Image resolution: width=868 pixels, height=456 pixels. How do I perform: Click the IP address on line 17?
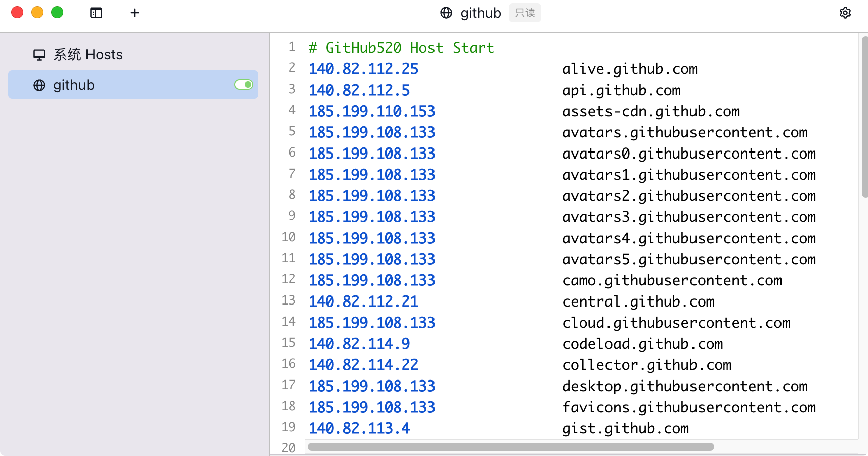click(x=372, y=386)
